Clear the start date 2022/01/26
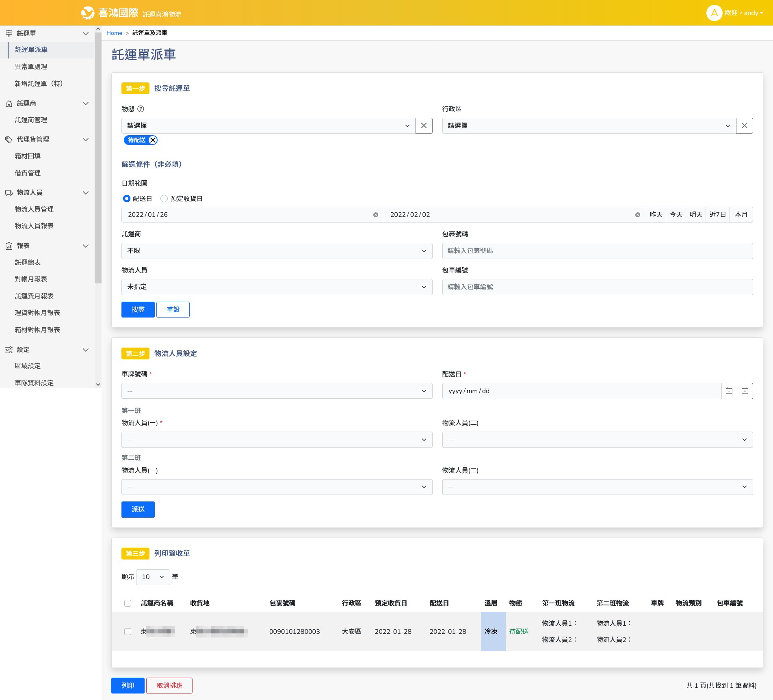773x700 pixels. coord(376,215)
